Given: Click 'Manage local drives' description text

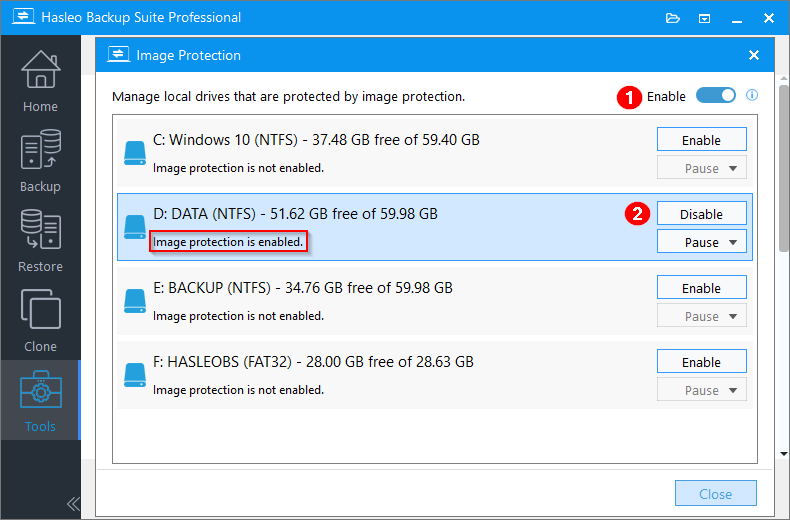Looking at the screenshot, I should (x=288, y=96).
